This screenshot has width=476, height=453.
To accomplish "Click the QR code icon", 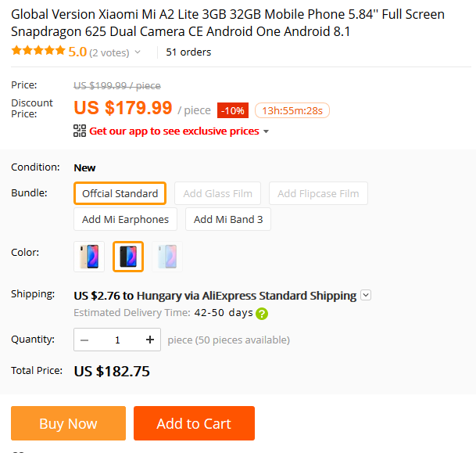I will (x=80, y=131).
